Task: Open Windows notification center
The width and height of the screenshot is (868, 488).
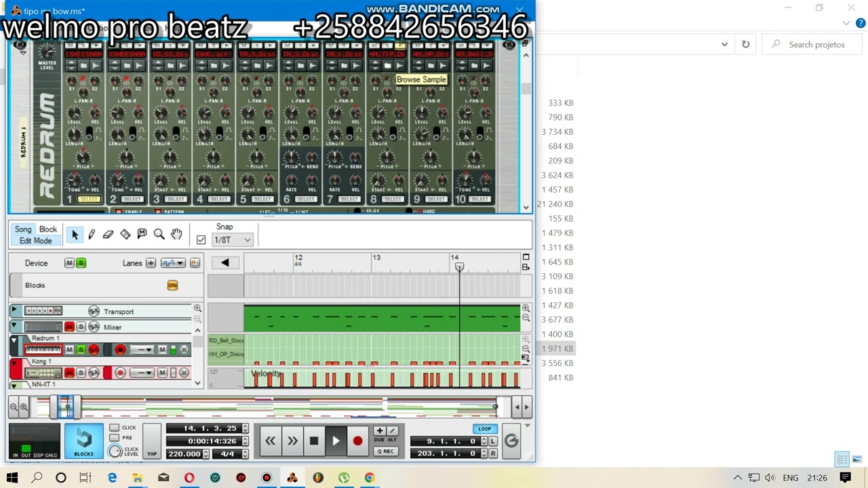Action: tap(846, 478)
